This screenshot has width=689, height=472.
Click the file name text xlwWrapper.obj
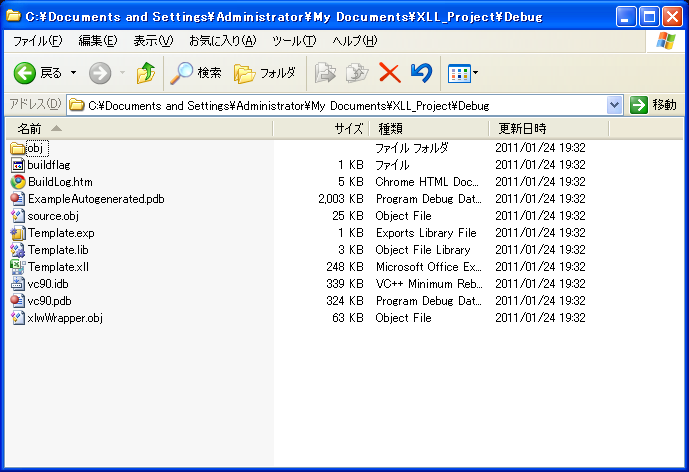(x=65, y=318)
